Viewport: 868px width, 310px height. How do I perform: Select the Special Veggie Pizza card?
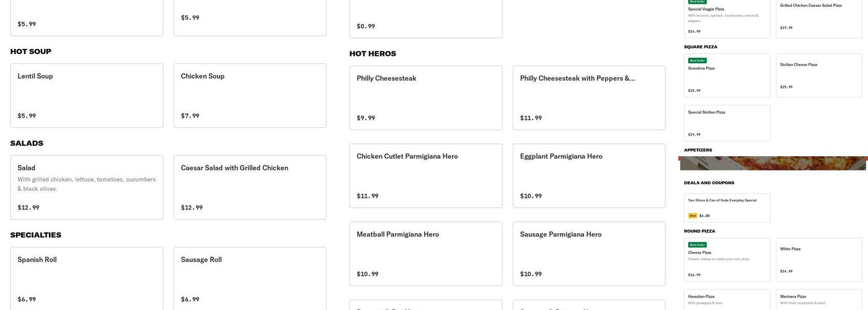pyautogui.click(x=727, y=19)
